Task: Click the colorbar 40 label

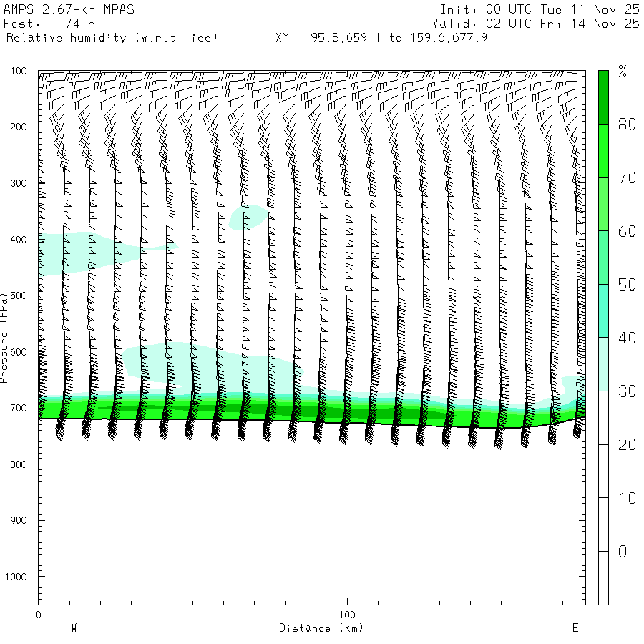Action: pos(627,338)
